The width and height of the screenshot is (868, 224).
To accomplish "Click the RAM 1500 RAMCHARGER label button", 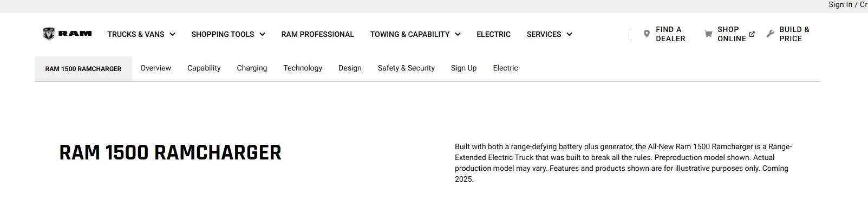I will click(x=83, y=69).
